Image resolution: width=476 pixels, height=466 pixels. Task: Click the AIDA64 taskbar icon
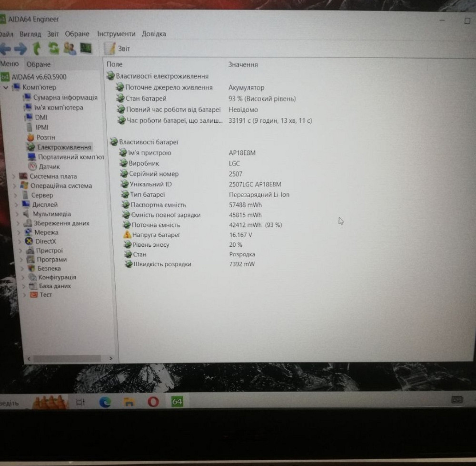(177, 402)
